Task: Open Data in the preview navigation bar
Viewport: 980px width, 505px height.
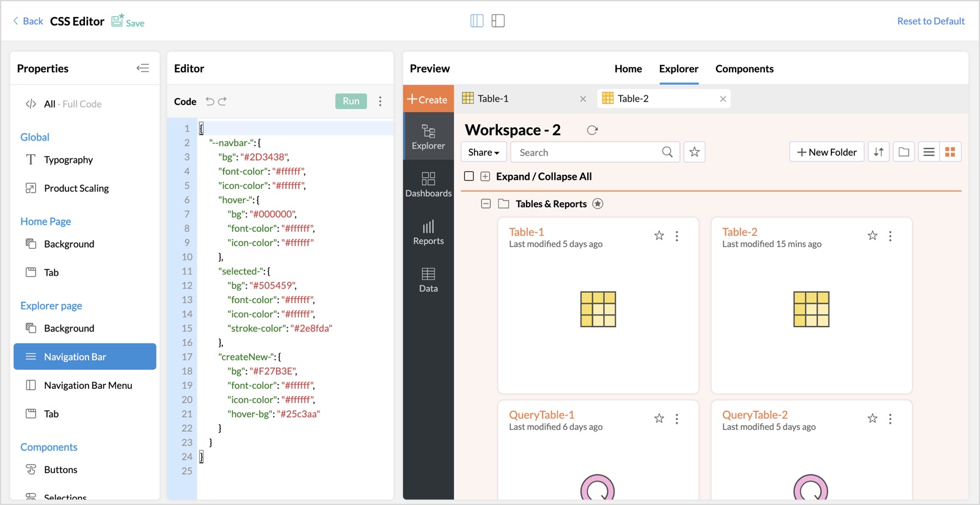Action: pyautogui.click(x=428, y=280)
